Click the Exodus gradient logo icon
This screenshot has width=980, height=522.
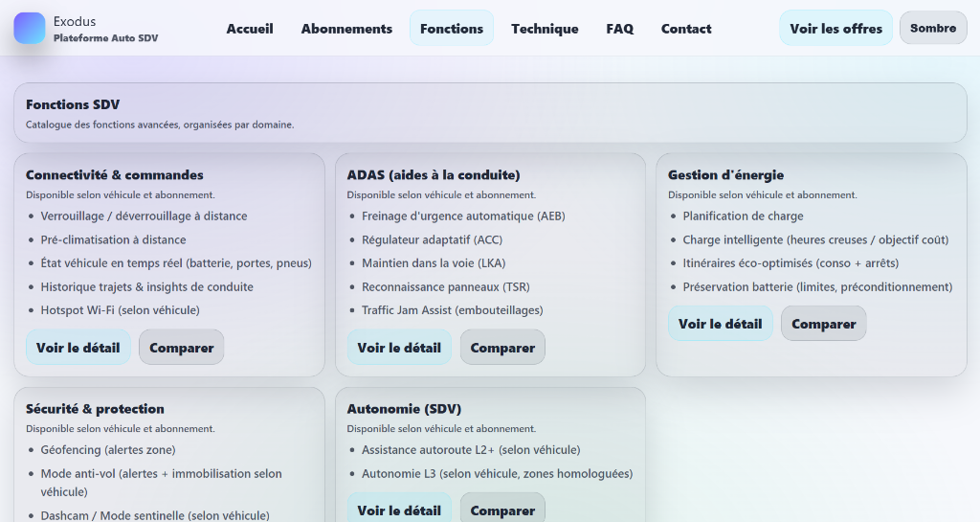[x=30, y=28]
